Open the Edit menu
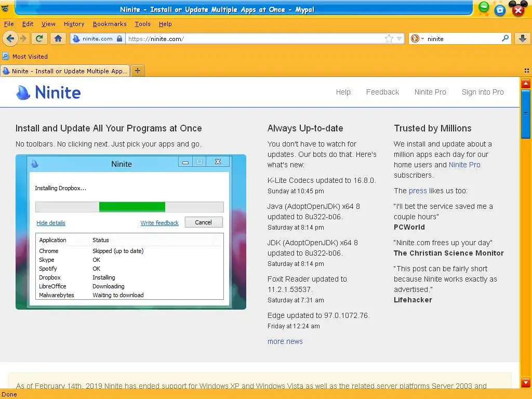 (x=28, y=24)
